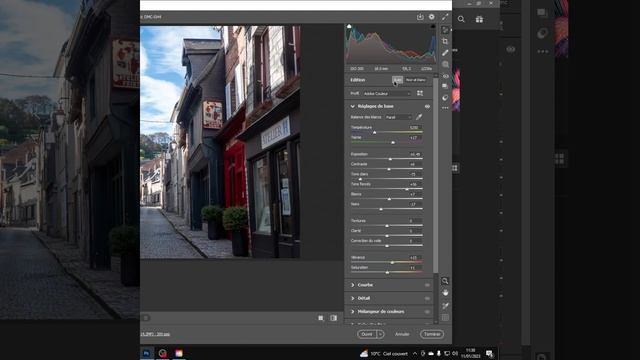Click on the Exposition slider
Viewport: 640px width, 360px height.
(x=387, y=159)
